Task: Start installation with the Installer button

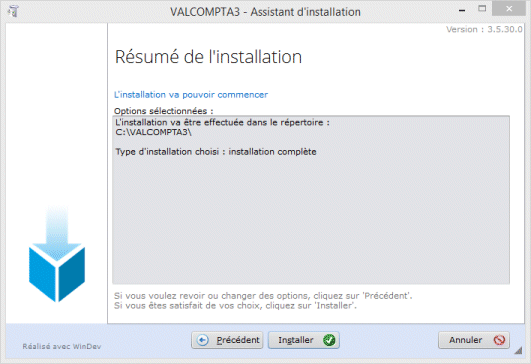Action: coord(304,340)
